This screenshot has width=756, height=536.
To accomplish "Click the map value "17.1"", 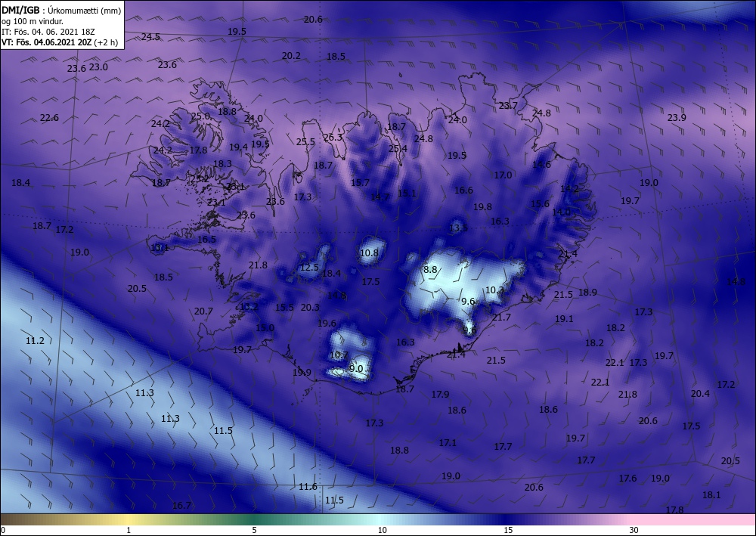I will click(x=448, y=442).
